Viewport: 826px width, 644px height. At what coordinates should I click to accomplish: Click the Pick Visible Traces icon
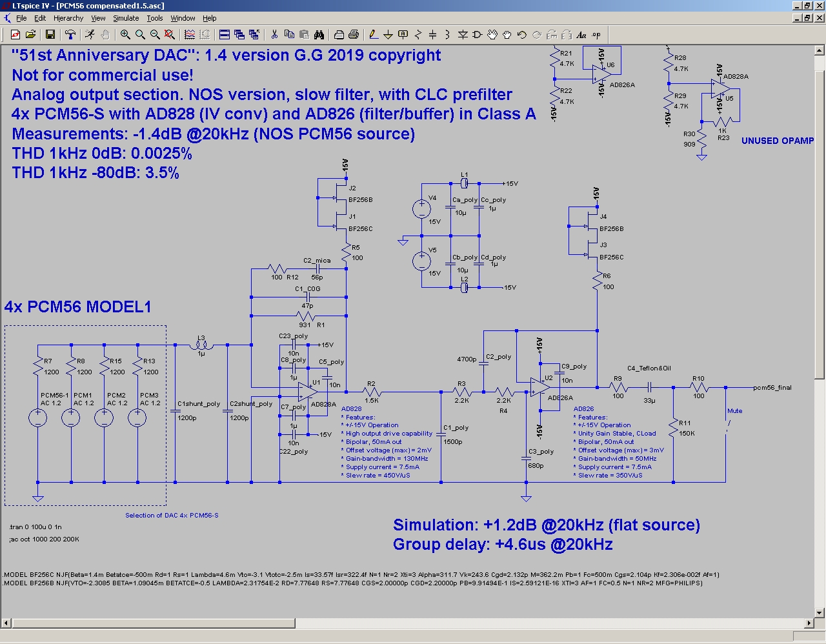tap(190, 34)
